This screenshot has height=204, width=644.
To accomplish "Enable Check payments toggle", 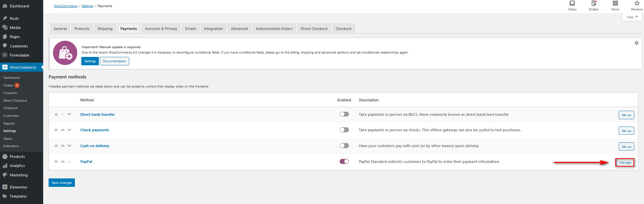I will pyautogui.click(x=344, y=130).
